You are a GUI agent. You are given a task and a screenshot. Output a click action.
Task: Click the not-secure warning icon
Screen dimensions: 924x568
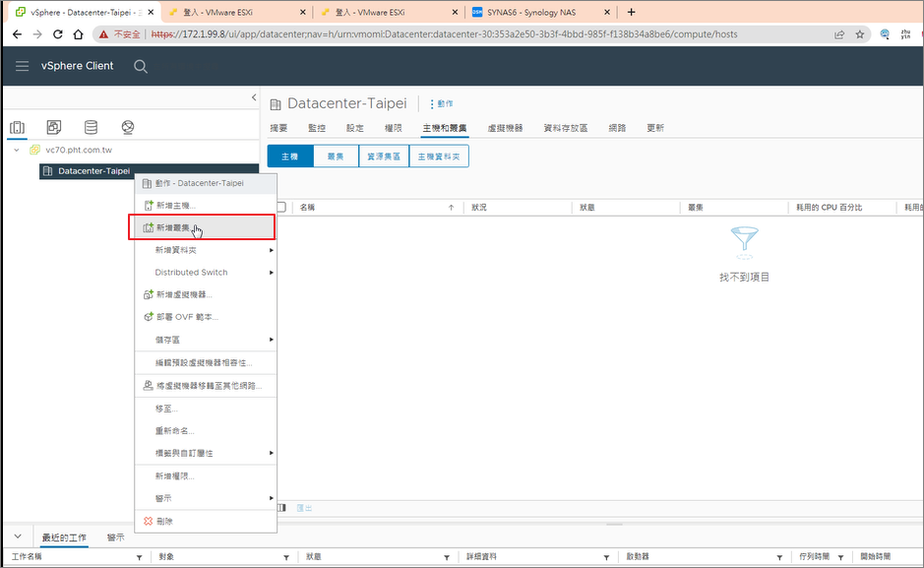103,34
